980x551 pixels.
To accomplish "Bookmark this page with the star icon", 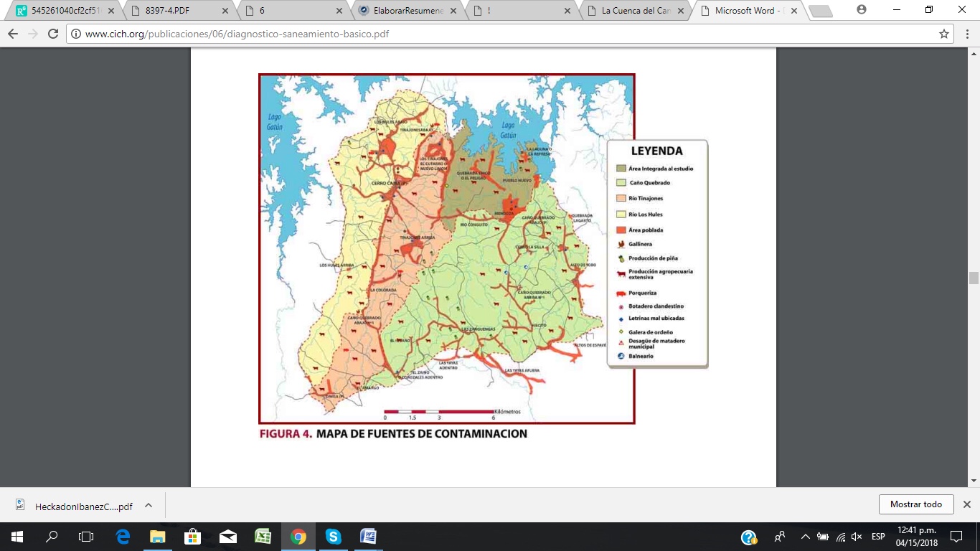I will (944, 34).
